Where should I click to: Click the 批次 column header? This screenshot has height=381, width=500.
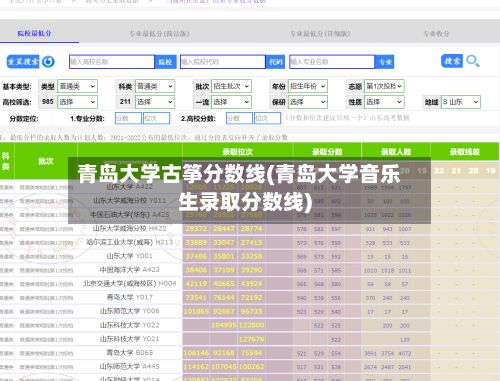click(x=46, y=161)
